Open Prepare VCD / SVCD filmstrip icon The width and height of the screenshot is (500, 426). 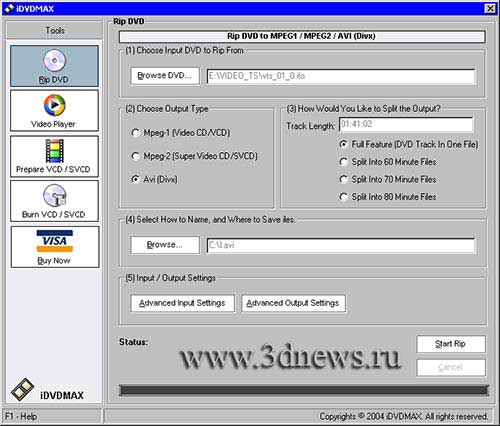coord(54,151)
